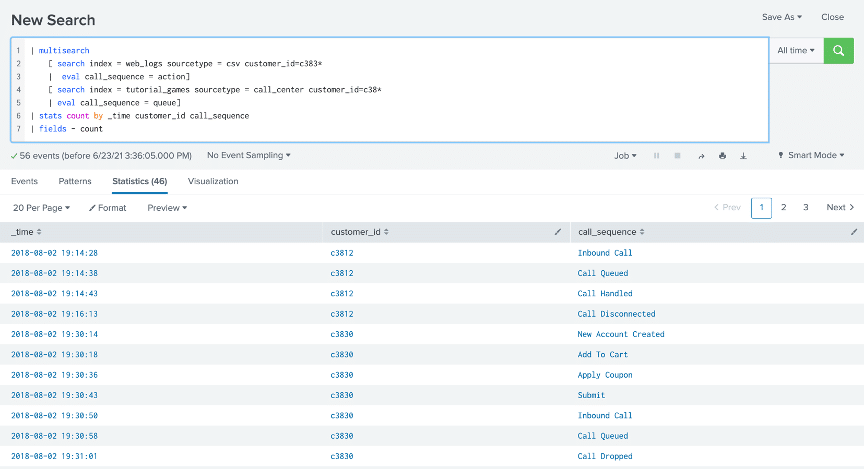
Task: Click the Call Dropped value
Action: coord(604,456)
